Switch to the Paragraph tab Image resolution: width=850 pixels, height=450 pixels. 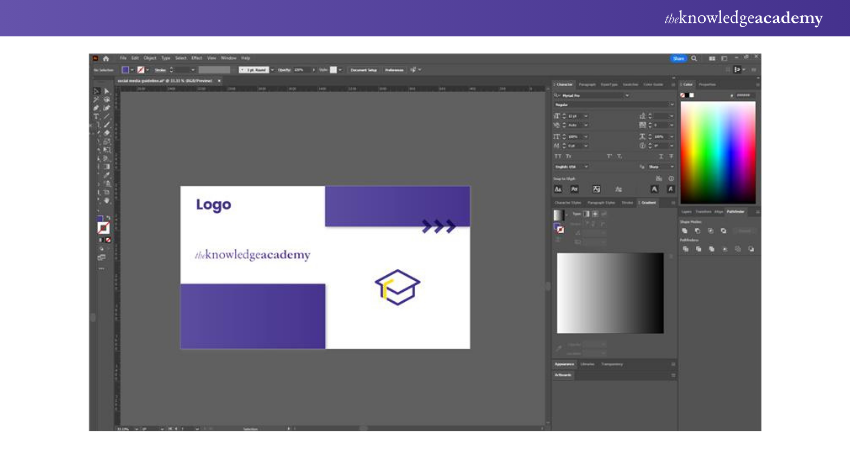tap(587, 84)
